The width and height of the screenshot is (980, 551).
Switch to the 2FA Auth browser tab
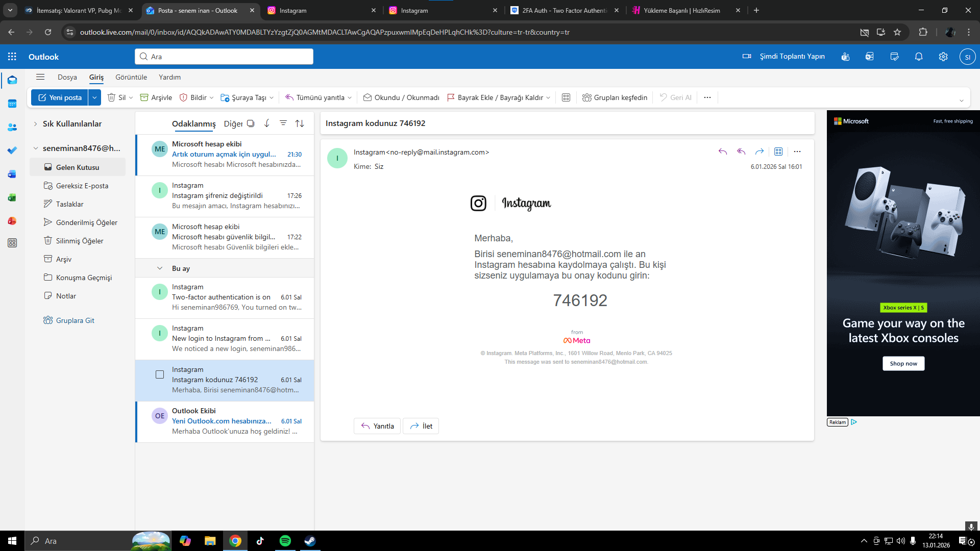pyautogui.click(x=564, y=10)
